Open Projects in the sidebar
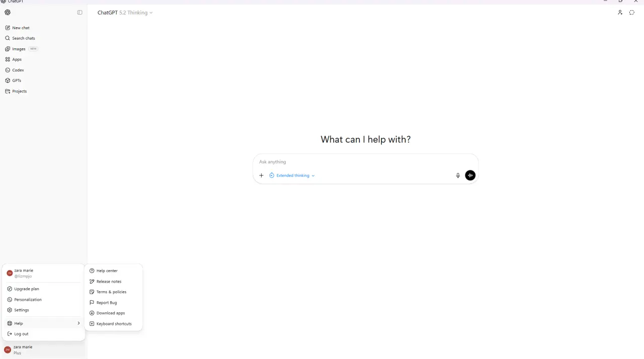Viewport: 644px width, 359px height. tap(43, 91)
